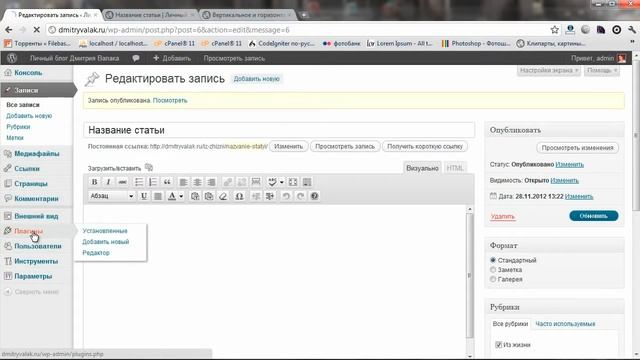
Task: Expand Настройки экрана panel
Action: tap(549, 70)
